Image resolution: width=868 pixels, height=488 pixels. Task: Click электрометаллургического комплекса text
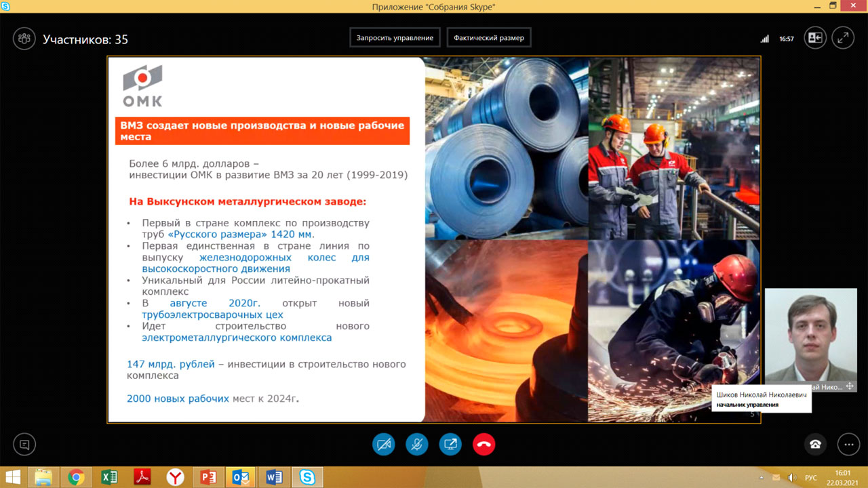pyautogui.click(x=237, y=338)
